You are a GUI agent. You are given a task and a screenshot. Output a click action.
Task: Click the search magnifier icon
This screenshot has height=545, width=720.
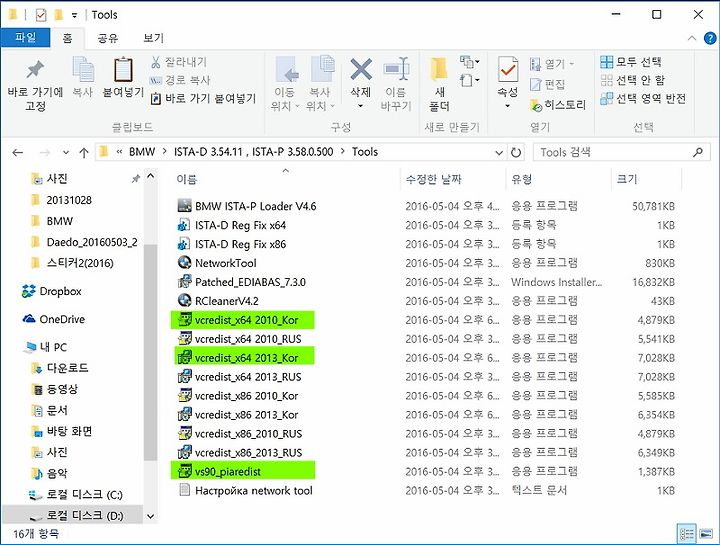click(698, 152)
